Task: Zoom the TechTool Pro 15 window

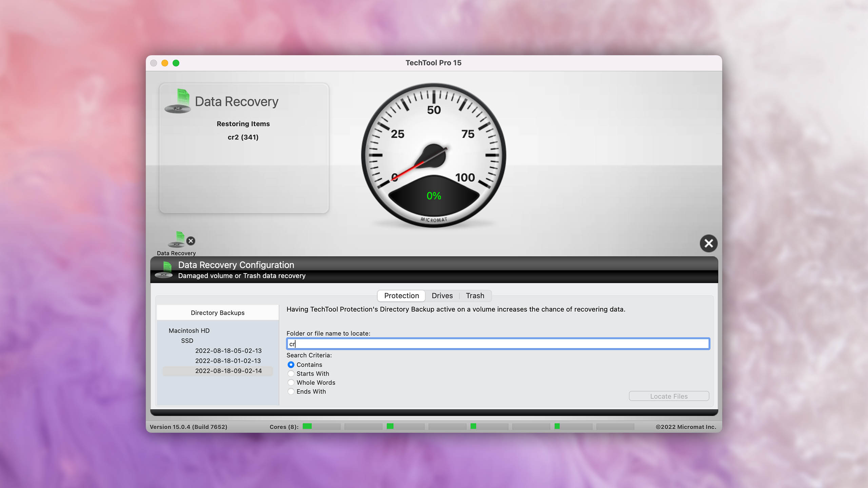Action: click(176, 63)
